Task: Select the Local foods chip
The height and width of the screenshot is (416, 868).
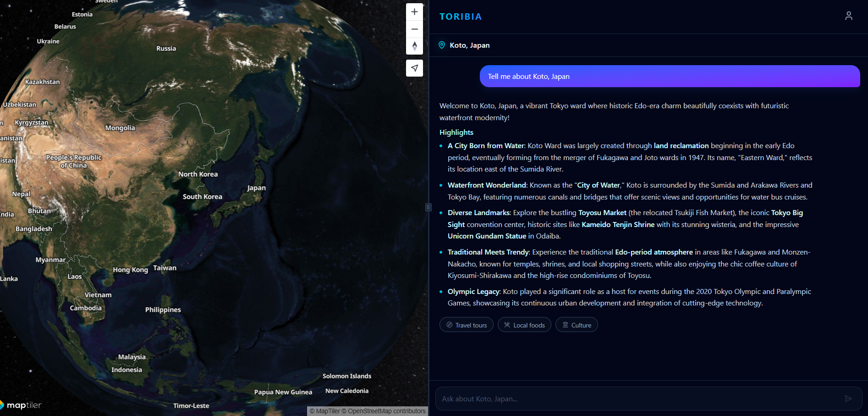Action: 524,325
